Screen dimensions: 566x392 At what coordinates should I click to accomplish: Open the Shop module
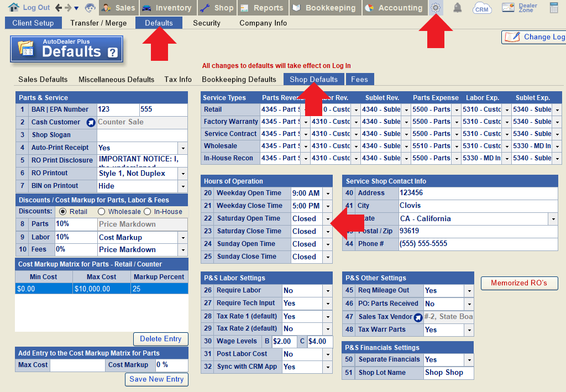pyautogui.click(x=217, y=8)
